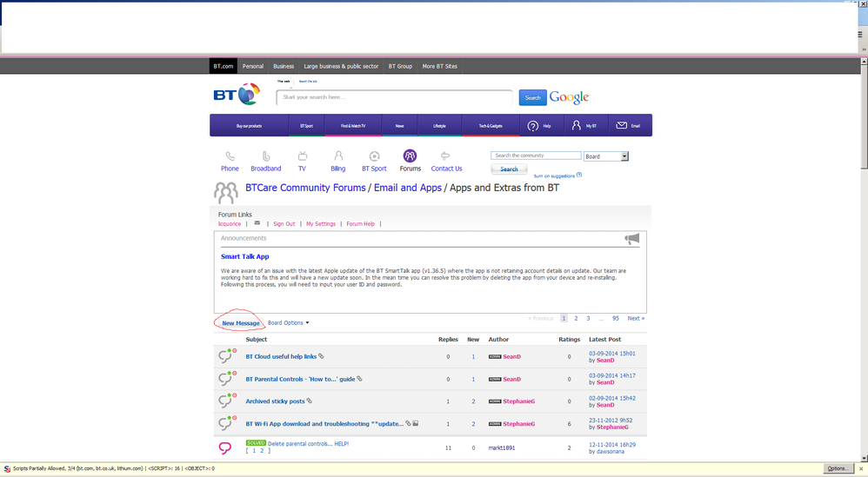Open Find & Watch TV menu
This screenshot has height=477, width=868.
pyautogui.click(x=353, y=125)
